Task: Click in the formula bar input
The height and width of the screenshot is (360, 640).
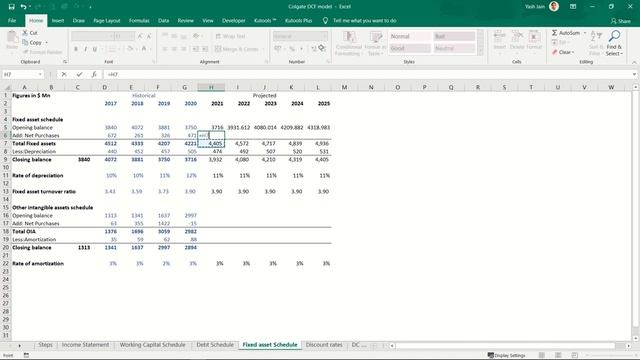Action: (x=367, y=74)
